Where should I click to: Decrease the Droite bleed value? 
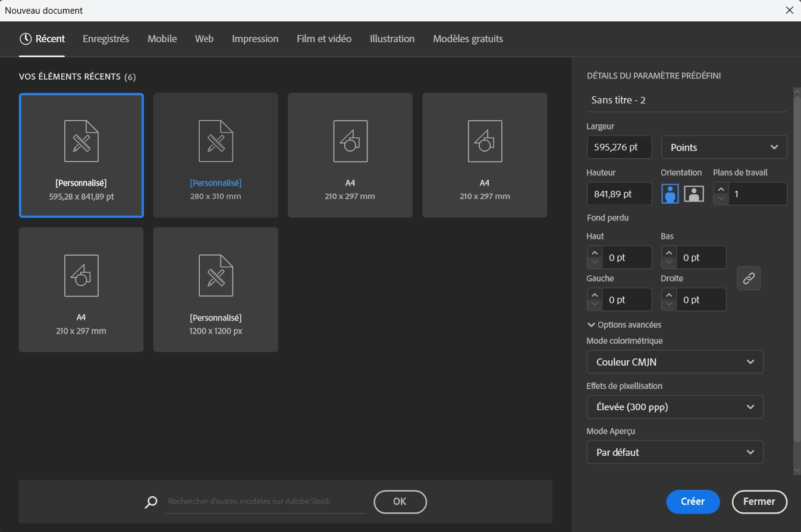pyautogui.click(x=668, y=306)
